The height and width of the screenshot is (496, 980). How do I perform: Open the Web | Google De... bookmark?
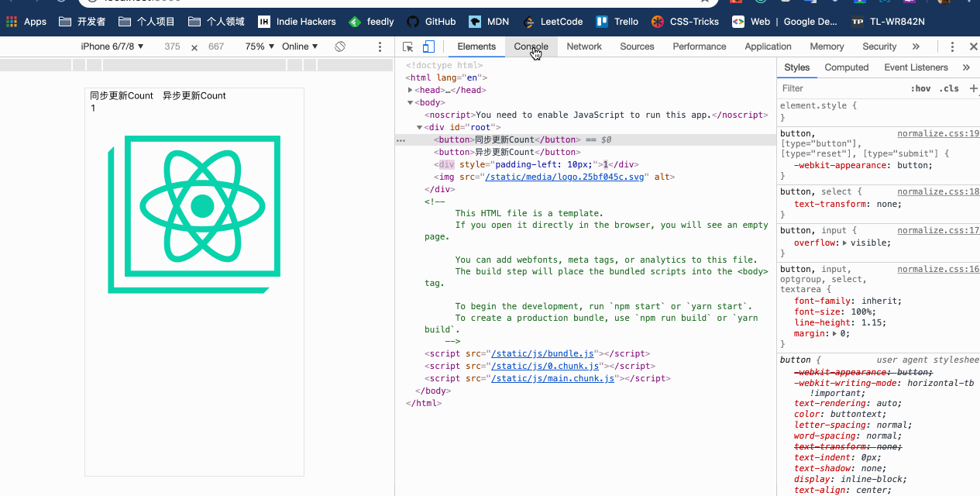[x=784, y=22]
